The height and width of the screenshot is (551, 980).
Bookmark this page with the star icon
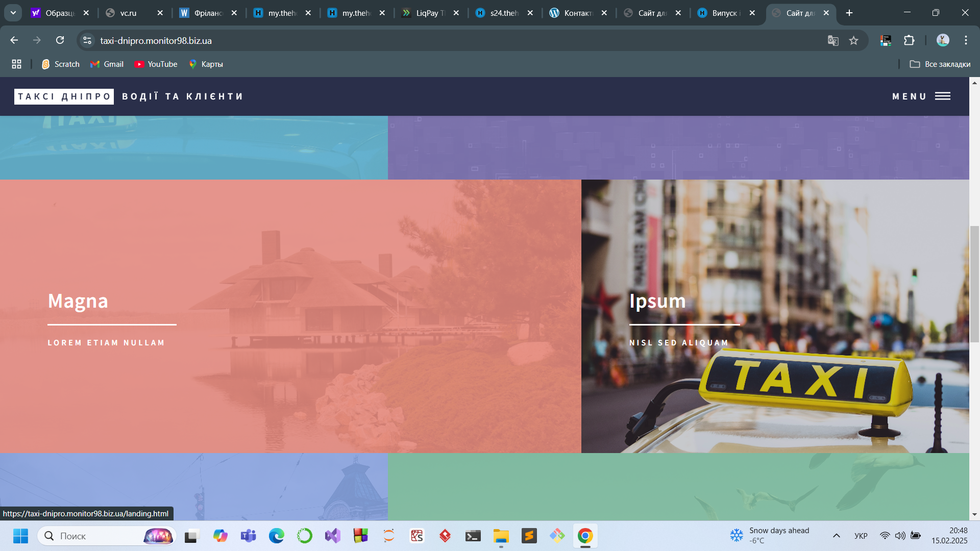853,40
